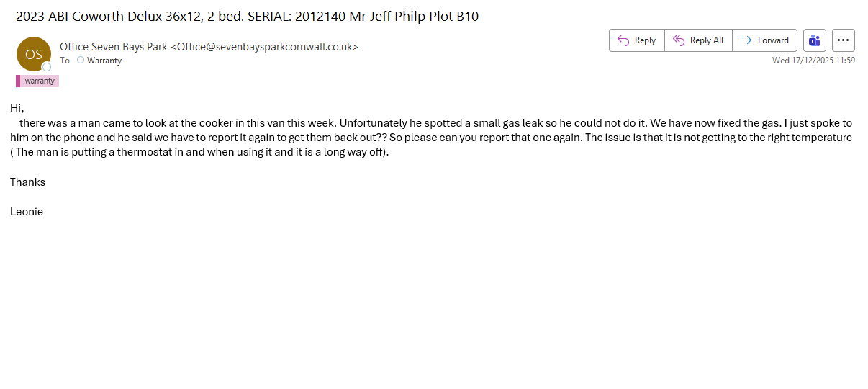This screenshot has height=389, width=868.
Task: Click the OS sender avatar
Action: [33, 54]
